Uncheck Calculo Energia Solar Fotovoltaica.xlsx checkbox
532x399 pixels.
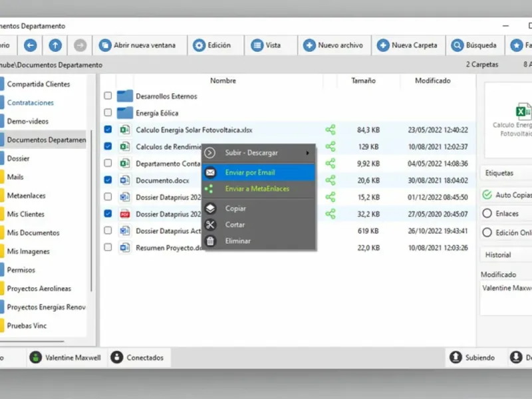click(x=108, y=129)
